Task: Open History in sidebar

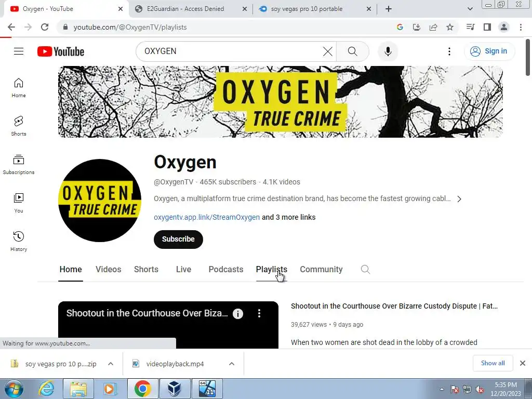Action: 19,241
